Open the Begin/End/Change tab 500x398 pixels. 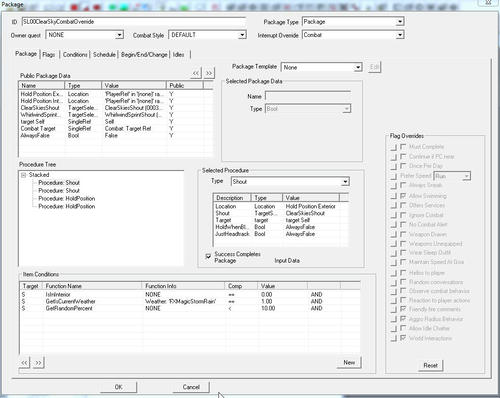point(144,54)
